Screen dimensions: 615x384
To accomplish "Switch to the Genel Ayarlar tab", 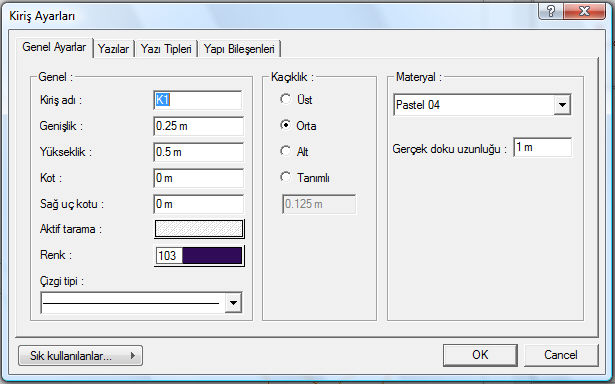I will point(55,48).
